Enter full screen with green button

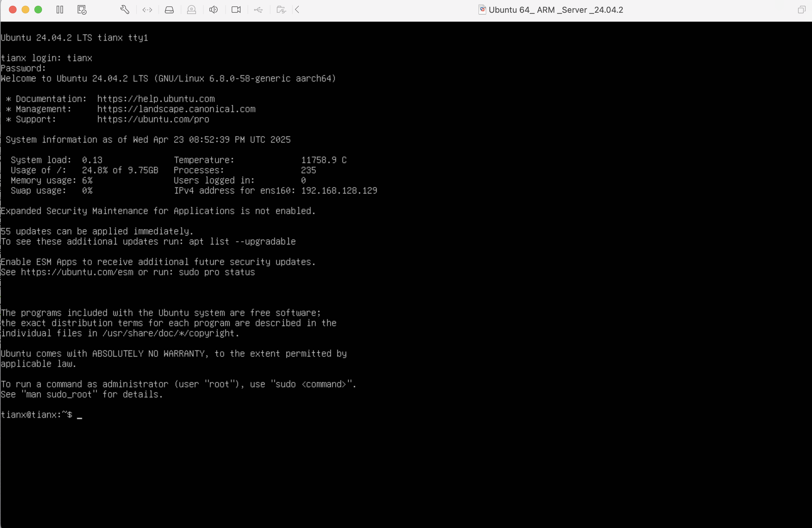[38, 10]
